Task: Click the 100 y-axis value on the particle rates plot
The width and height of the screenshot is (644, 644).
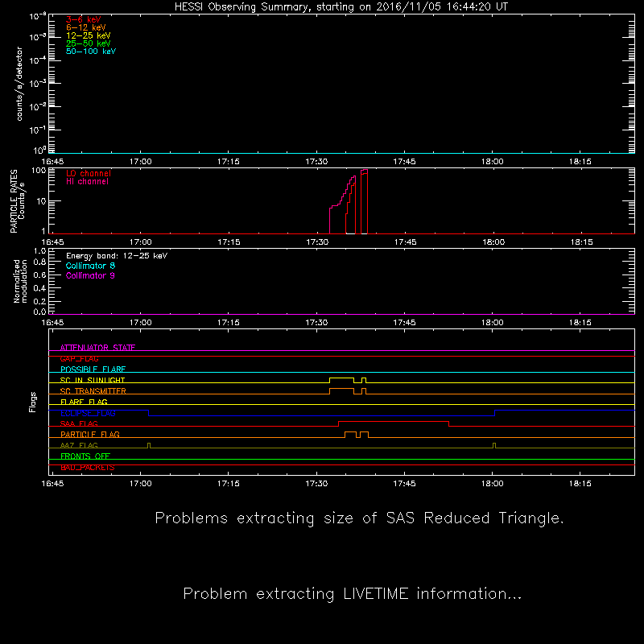Action: coord(39,170)
